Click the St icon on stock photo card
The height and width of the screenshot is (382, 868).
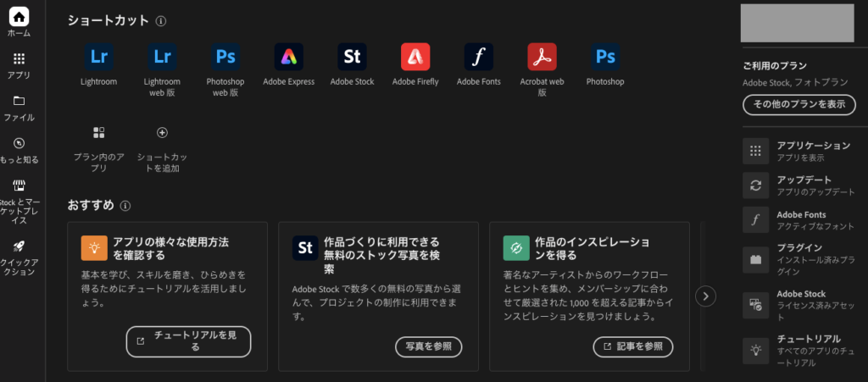[x=305, y=247]
